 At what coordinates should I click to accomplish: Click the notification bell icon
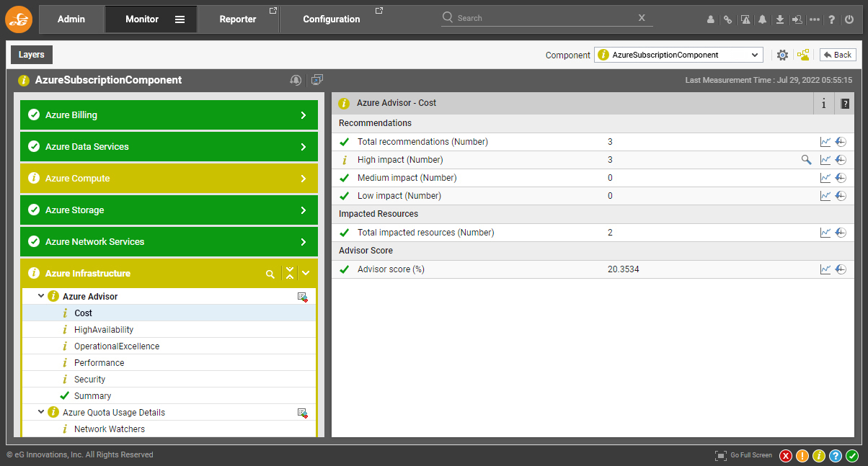pos(762,19)
